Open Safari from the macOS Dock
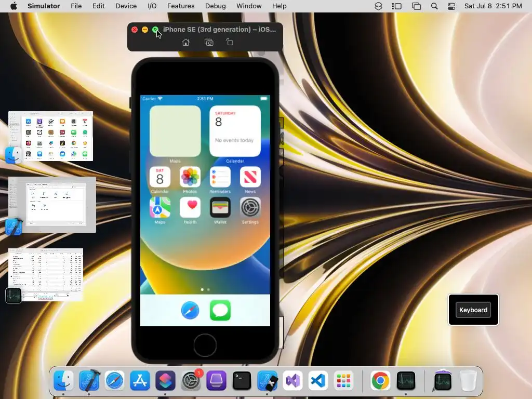 pyautogui.click(x=114, y=381)
